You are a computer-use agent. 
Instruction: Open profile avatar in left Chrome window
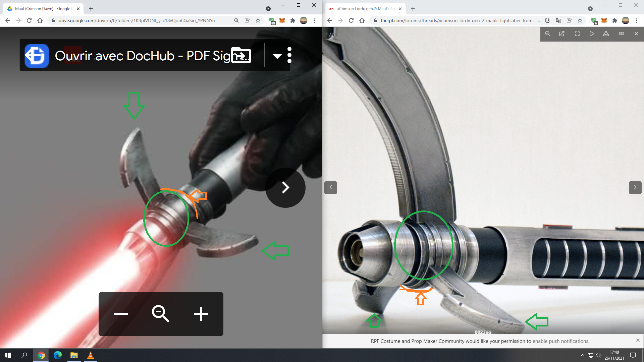[304, 20]
